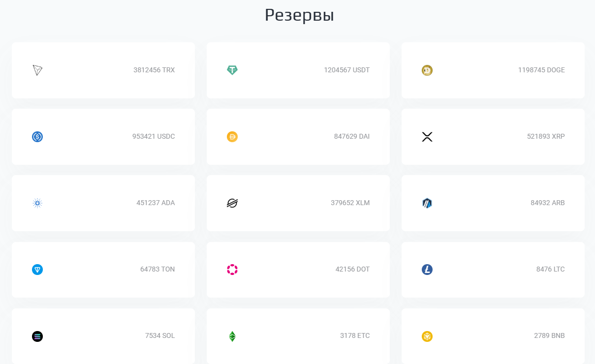Click the TRX Tron coin icon

[x=37, y=70]
